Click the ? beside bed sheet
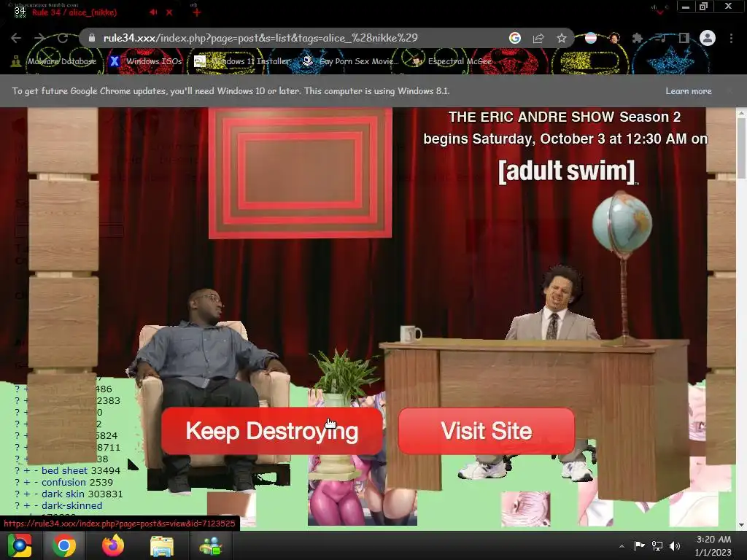The width and height of the screenshot is (747, 560). tap(18, 470)
